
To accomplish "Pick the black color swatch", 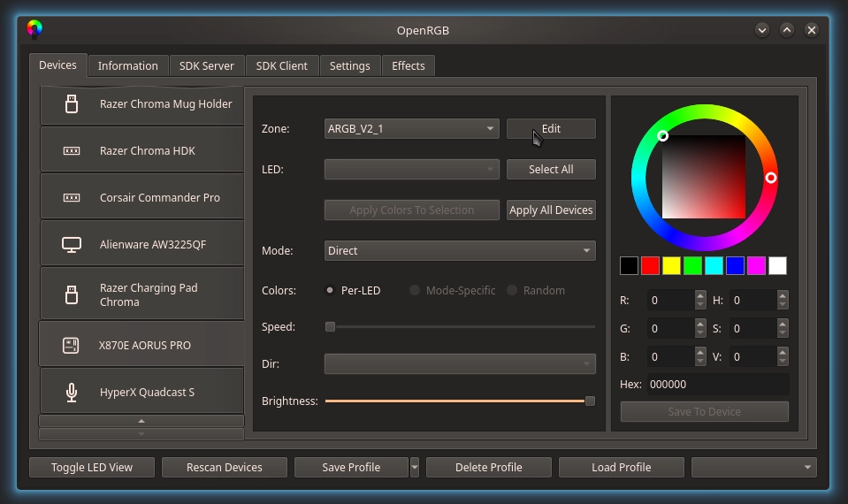I will tap(629, 265).
